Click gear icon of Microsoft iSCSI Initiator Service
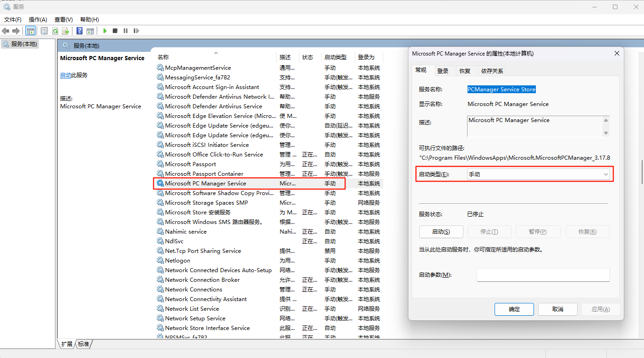The image size is (644, 358). pyautogui.click(x=160, y=145)
